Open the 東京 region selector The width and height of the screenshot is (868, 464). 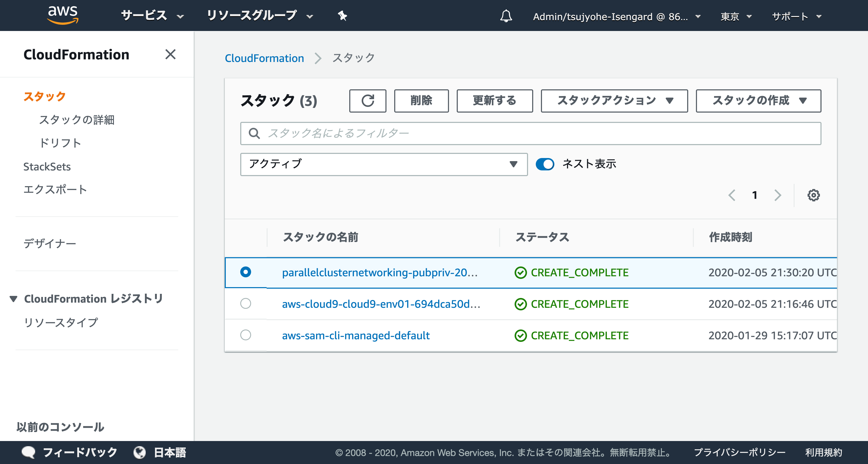click(x=736, y=16)
